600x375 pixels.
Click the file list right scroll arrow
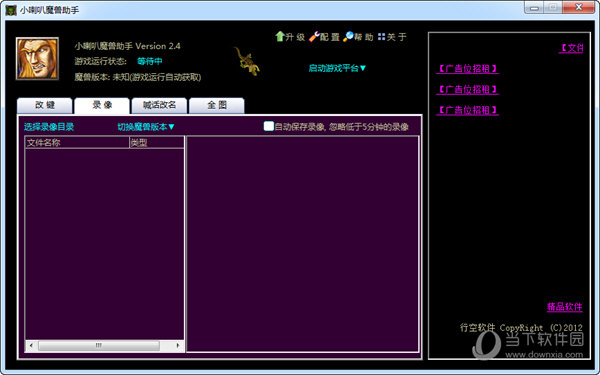[178, 346]
